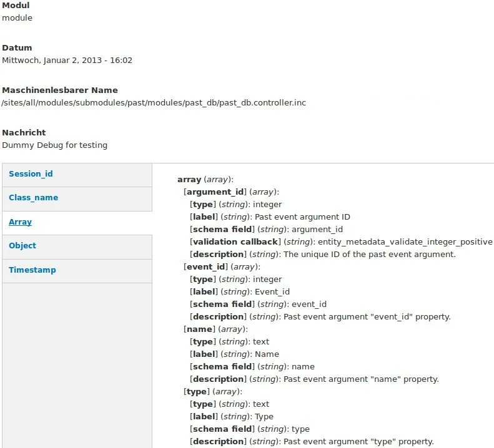Select the Dummy Debug for testing message
Screen dimensions: 494x448
(x=54, y=145)
